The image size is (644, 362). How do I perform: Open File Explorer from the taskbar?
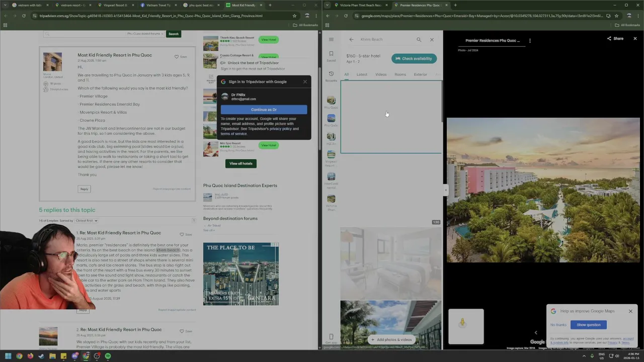tap(52, 356)
